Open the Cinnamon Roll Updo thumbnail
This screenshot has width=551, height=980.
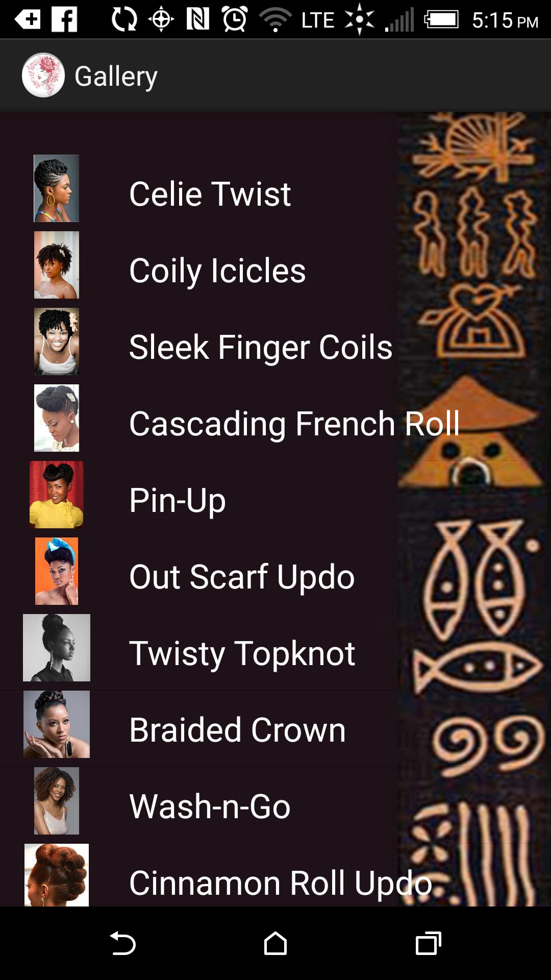[x=57, y=875]
